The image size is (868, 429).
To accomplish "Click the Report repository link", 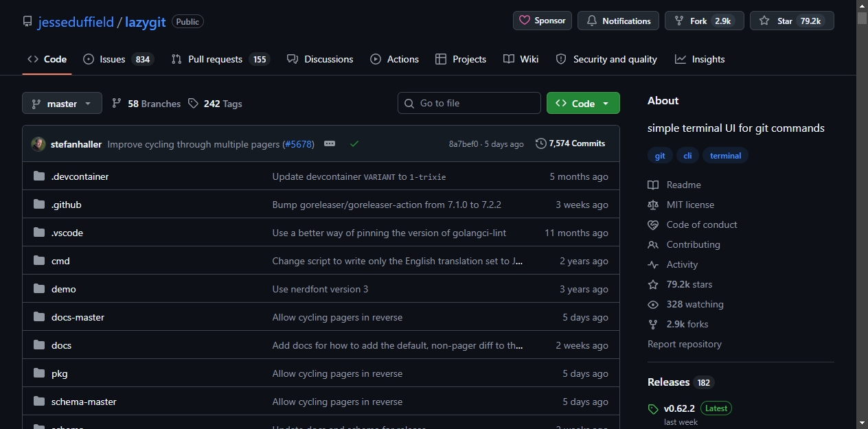I will [685, 344].
